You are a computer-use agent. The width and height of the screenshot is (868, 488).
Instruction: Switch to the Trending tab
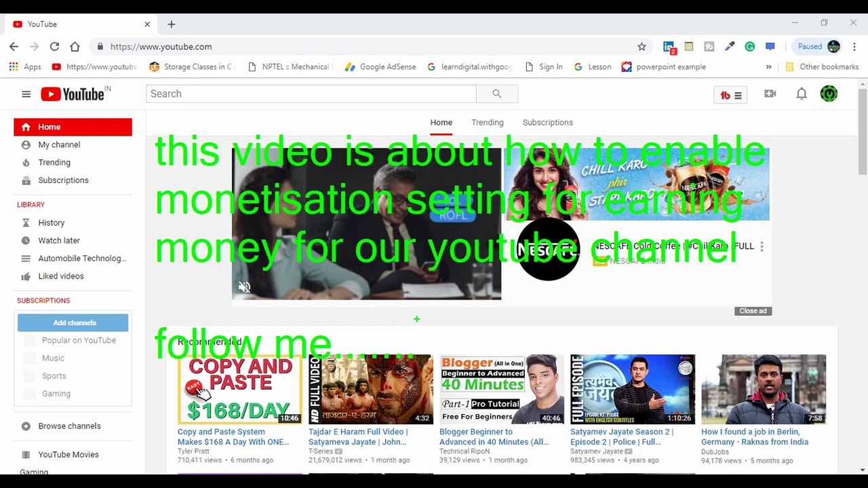[x=487, y=123]
